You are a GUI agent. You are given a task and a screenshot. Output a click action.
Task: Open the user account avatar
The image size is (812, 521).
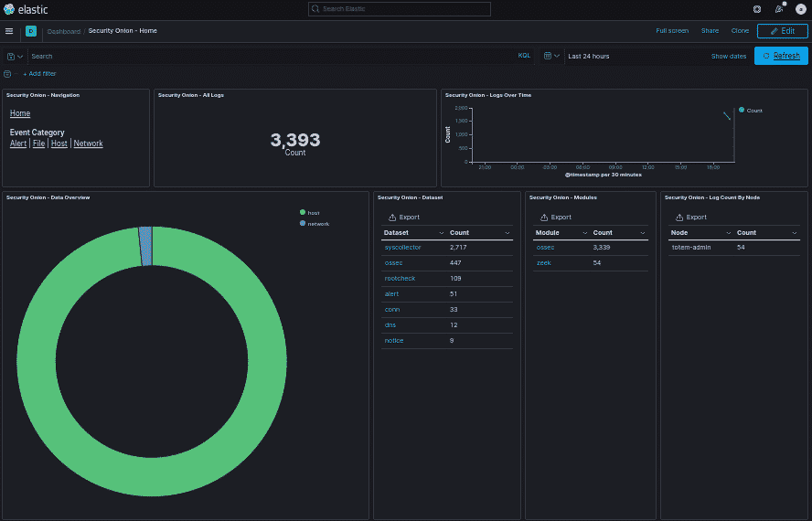[801, 9]
